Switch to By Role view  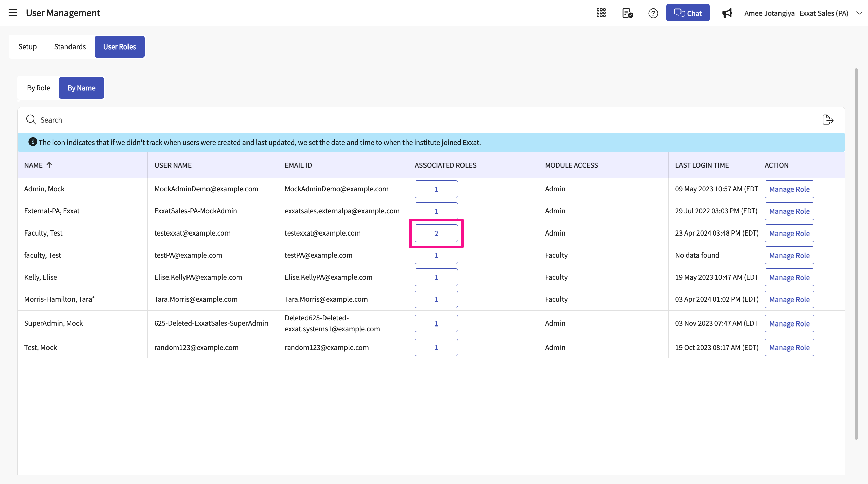[39, 88]
